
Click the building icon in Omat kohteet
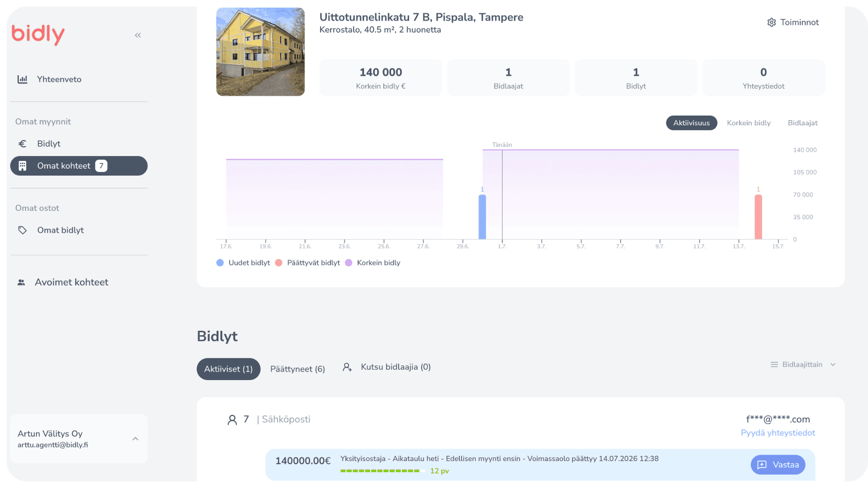[22, 166]
